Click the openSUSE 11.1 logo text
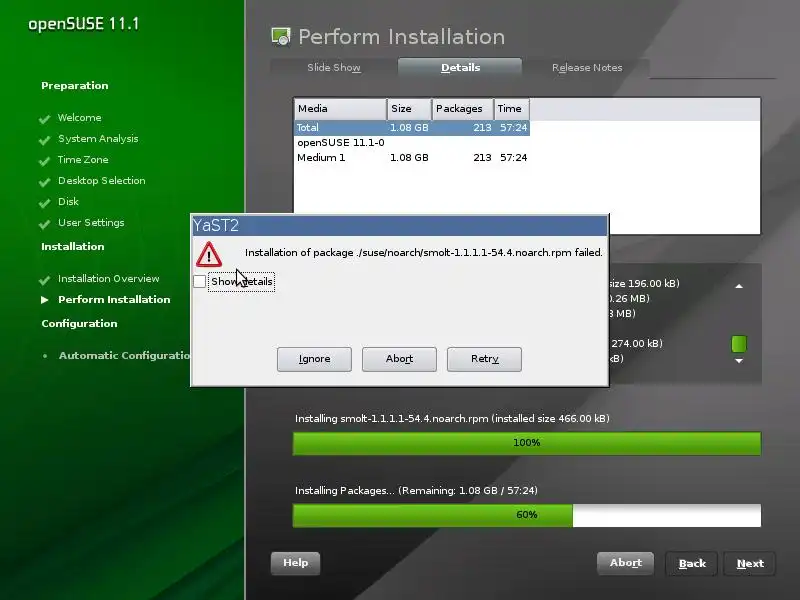 84,24
